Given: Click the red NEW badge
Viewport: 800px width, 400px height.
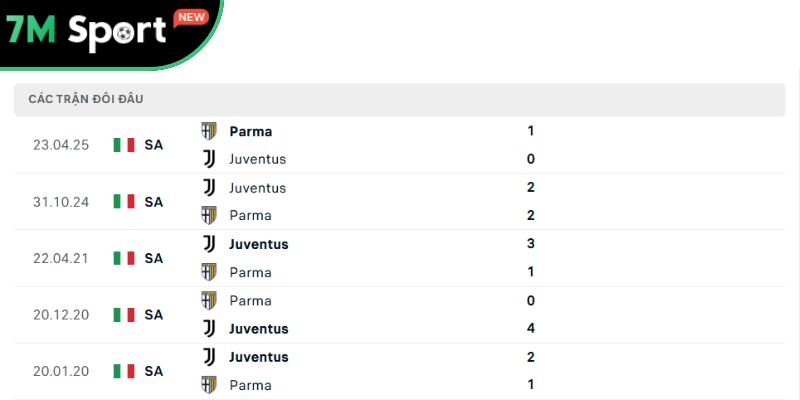Looking at the screenshot, I should [190, 17].
